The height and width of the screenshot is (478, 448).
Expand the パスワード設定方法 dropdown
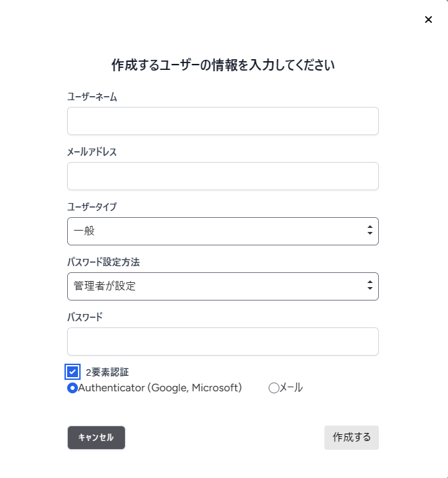point(222,286)
